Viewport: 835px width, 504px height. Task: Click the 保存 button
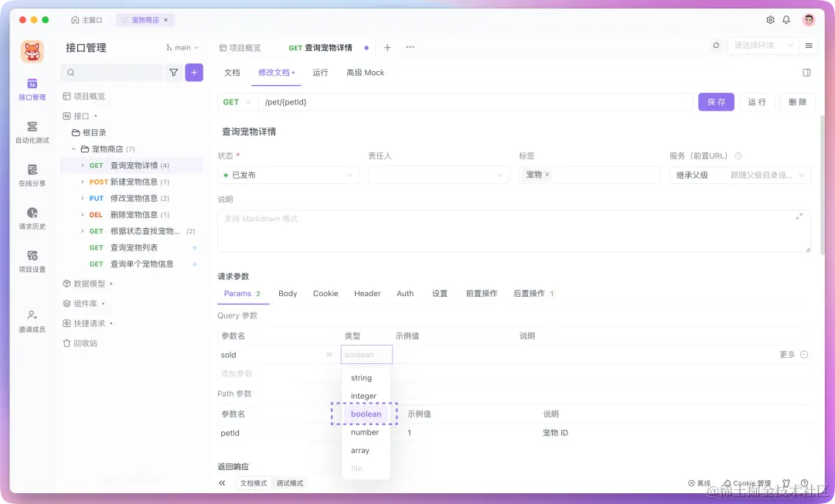(x=716, y=101)
